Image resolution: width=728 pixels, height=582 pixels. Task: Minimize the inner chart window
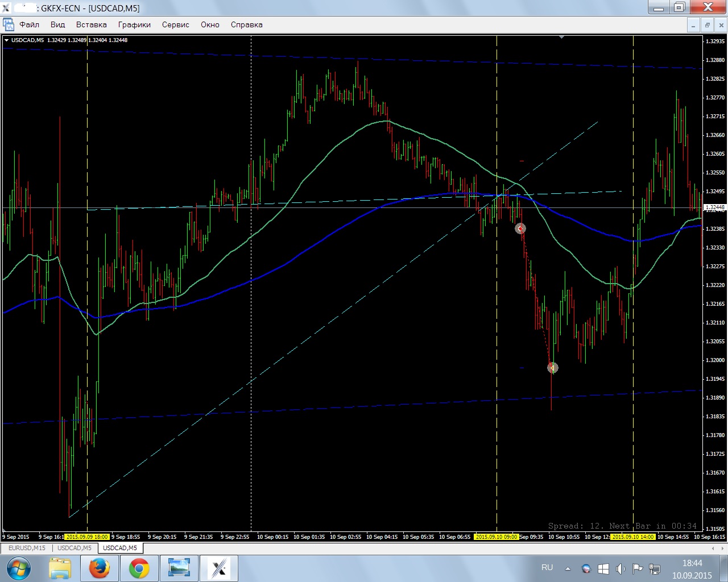pos(693,25)
